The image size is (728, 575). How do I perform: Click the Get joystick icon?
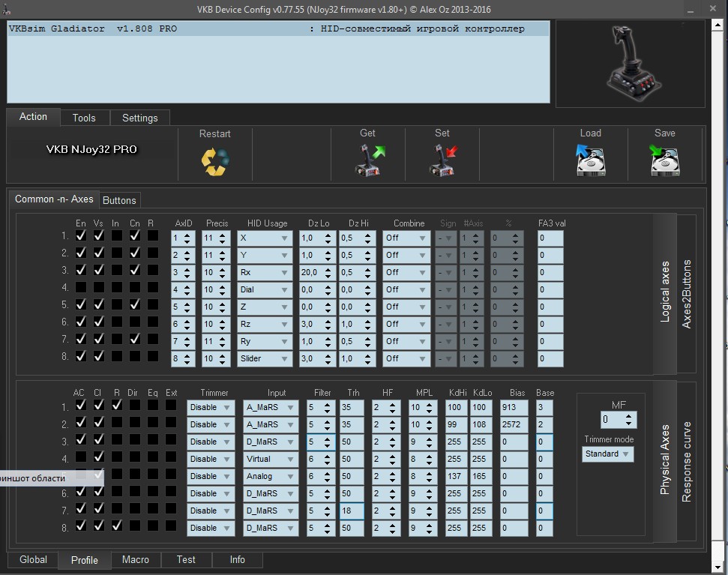coord(370,160)
